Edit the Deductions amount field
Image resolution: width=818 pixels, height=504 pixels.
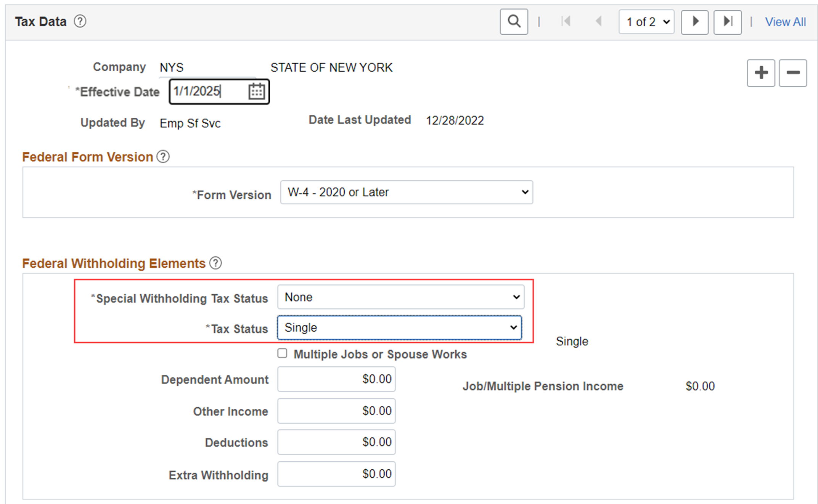pyautogui.click(x=336, y=442)
